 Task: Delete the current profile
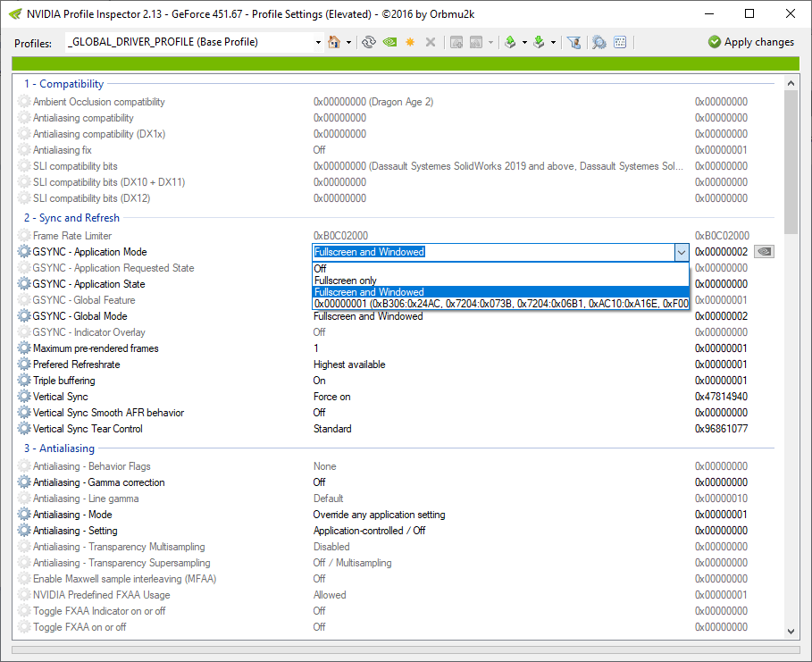click(x=430, y=41)
